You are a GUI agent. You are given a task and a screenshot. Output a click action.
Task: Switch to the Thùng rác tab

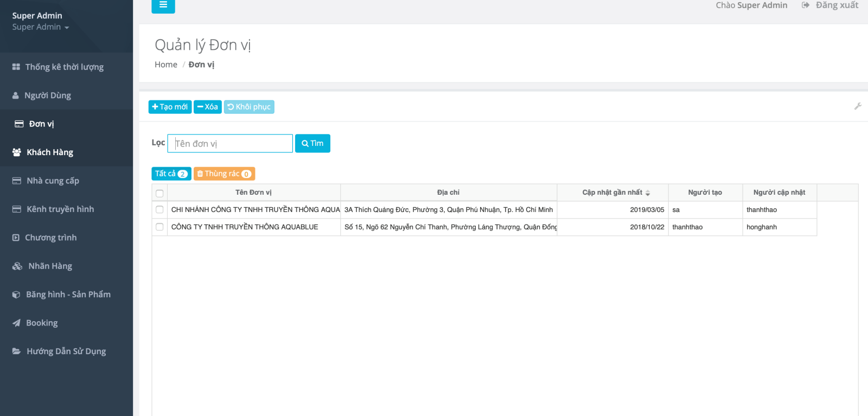[x=224, y=174]
